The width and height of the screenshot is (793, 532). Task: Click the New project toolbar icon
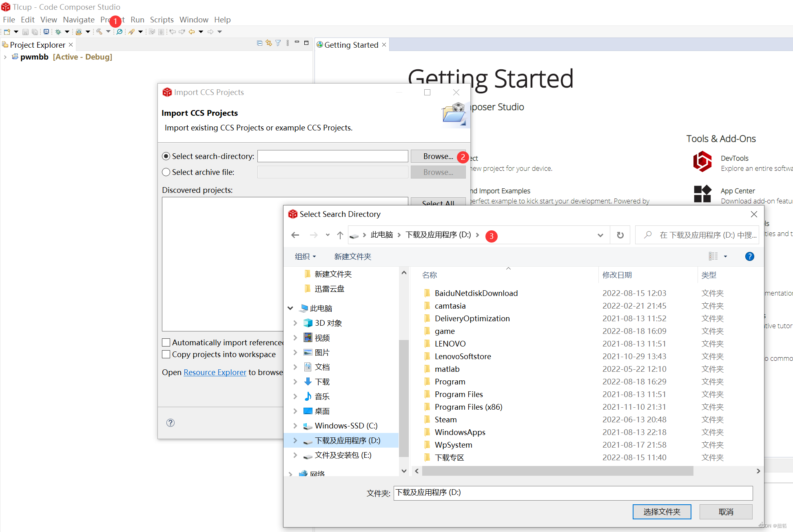(x=7, y=32)
